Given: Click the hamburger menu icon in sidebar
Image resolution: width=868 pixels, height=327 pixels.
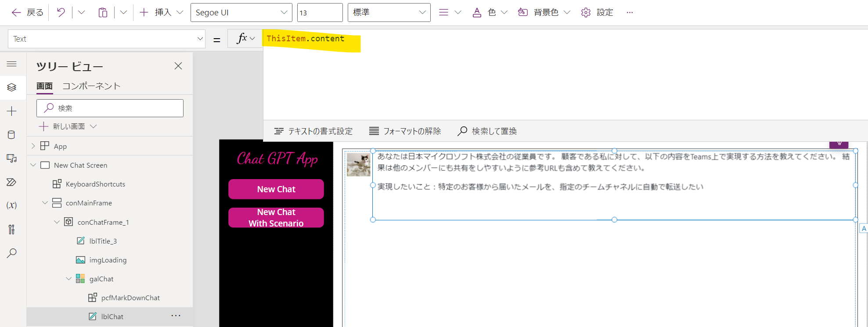Looking at the screenshot, I should pos(12,64).
